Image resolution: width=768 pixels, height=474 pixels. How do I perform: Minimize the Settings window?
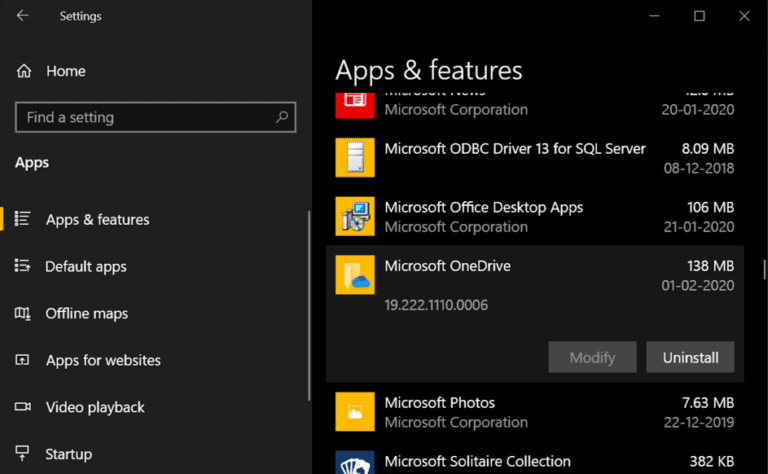654,16
